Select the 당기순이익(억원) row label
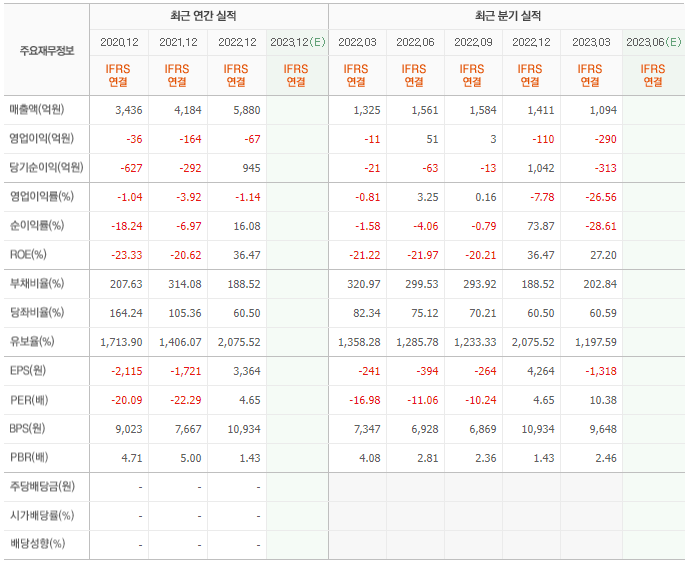 click(x=46, y=167)
